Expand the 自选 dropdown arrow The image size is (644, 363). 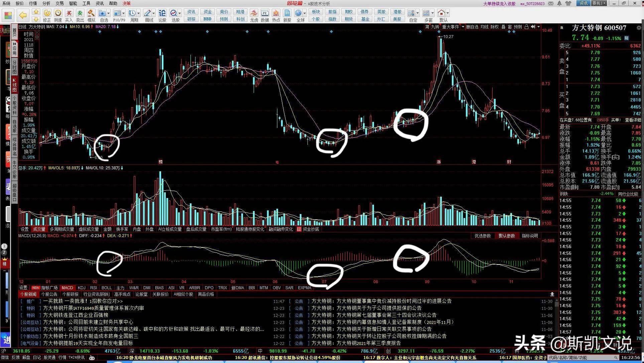(109, 13)
